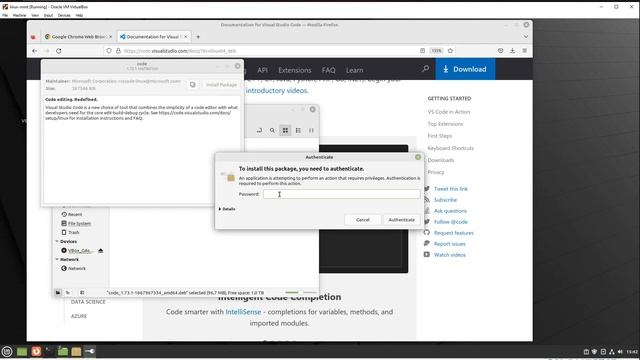Open Firefox downloads panel icon
The image size is (640, 360).
coord(512,51)
